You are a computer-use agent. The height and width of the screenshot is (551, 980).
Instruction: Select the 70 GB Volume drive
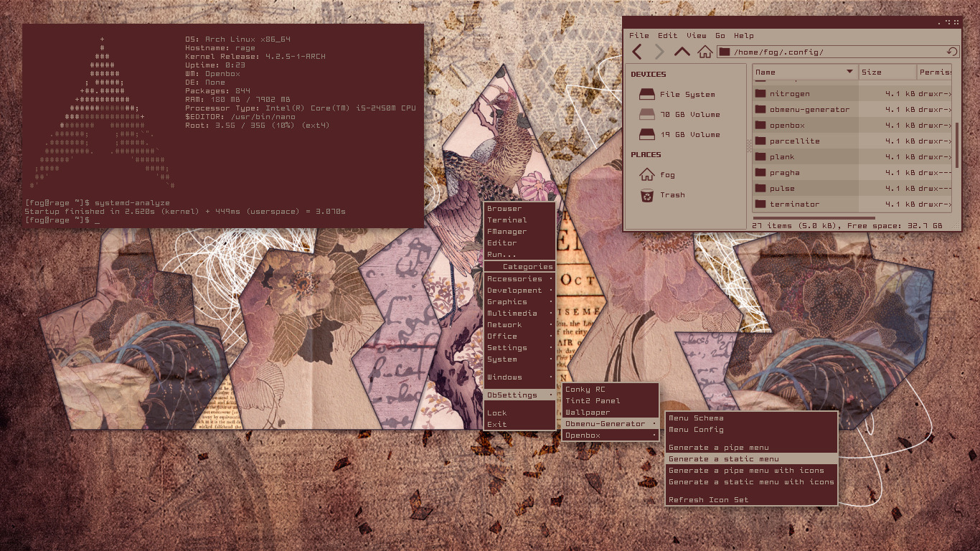click(x=679, y=114)
